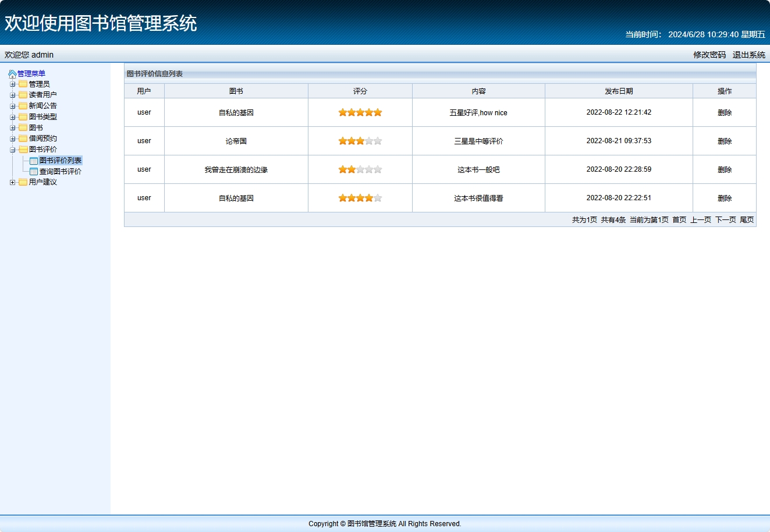Click the three-star rating of 论帝国

coord(360,140)
